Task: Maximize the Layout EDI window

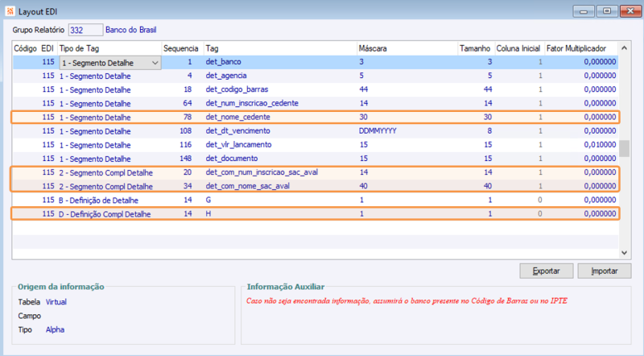Action: pyautogui.click(x=607, y=11)
